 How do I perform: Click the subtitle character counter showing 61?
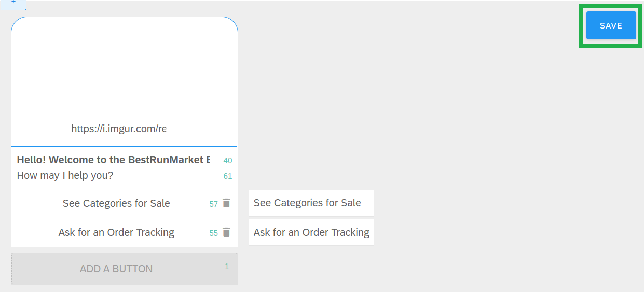(228, 176)
